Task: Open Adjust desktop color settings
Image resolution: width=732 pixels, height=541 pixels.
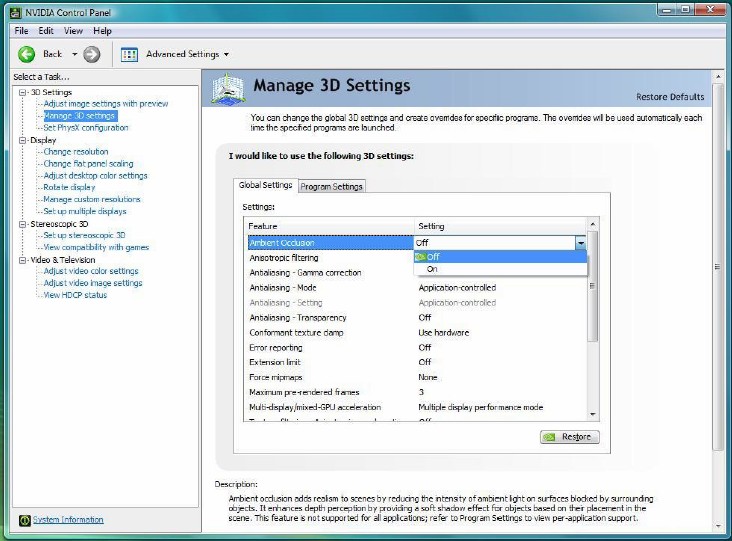Action: 95,176
